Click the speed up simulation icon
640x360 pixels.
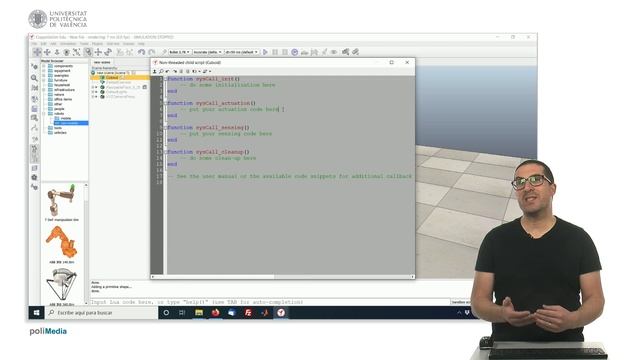314,52
